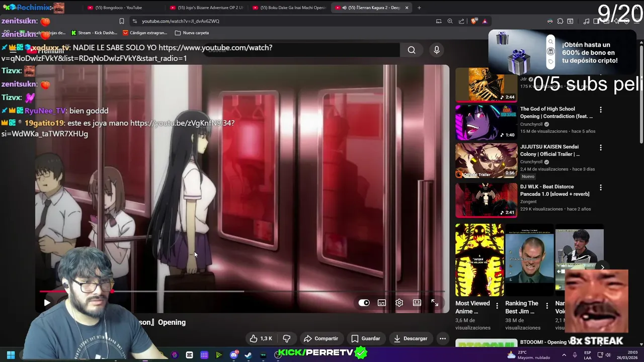Switch to Jojo's Bizarre Adventure OP 2 tab

click(x=207, y=8)
